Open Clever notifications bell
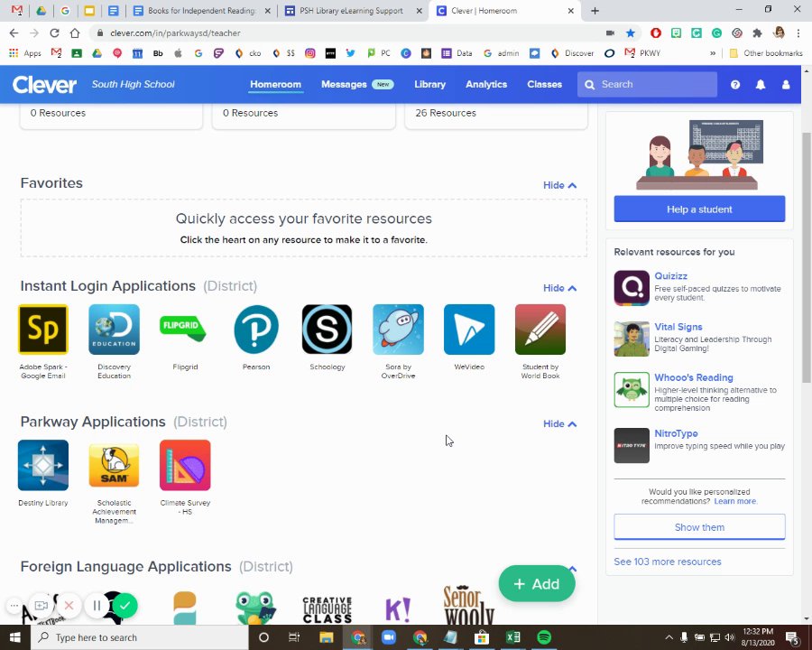This screenshot has height=650, width=812. coord(761,85)
